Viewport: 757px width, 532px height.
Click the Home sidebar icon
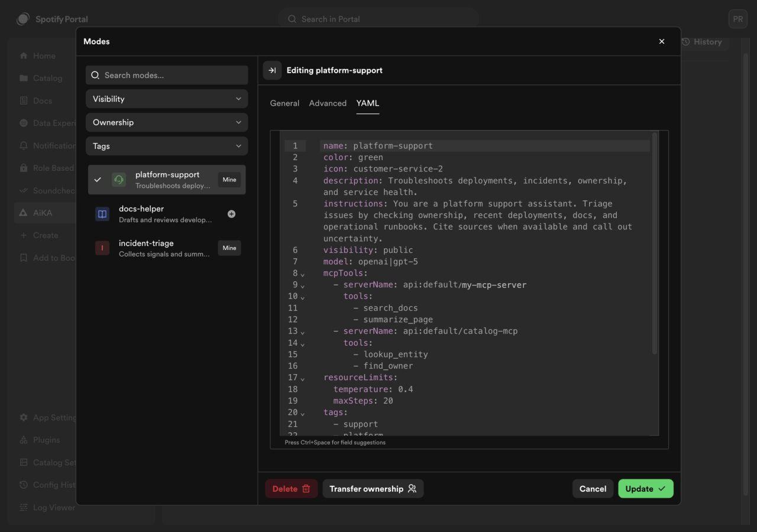point(24,56)
